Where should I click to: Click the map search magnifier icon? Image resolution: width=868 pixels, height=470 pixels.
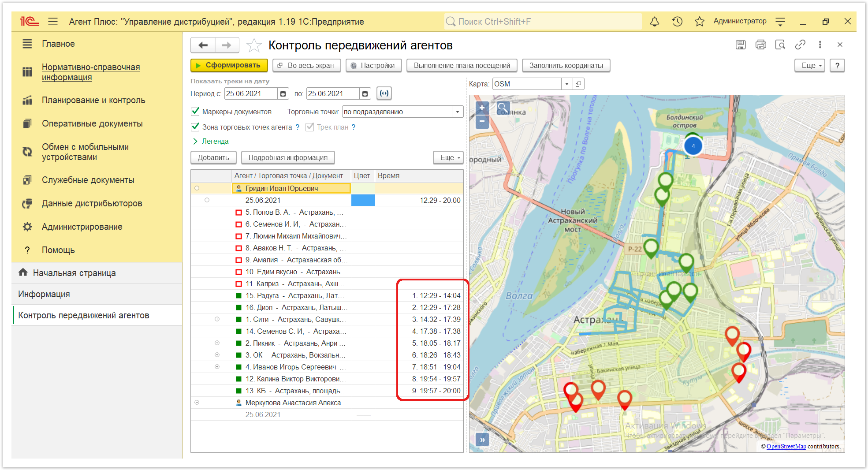503,108
